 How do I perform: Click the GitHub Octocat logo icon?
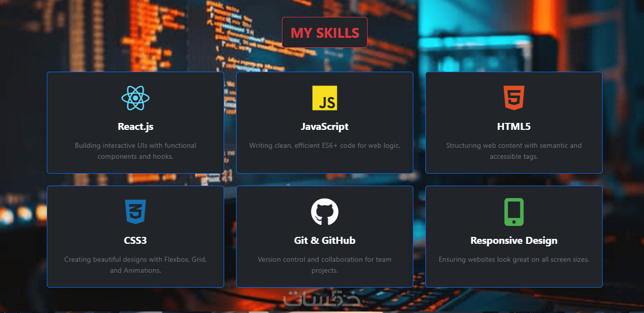pos(325,212)
